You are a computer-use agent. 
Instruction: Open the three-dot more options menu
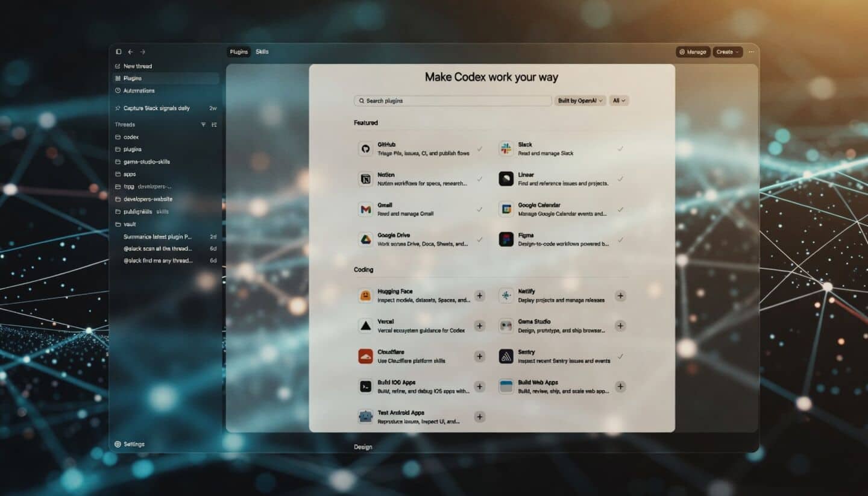click(x=751, y=52)
